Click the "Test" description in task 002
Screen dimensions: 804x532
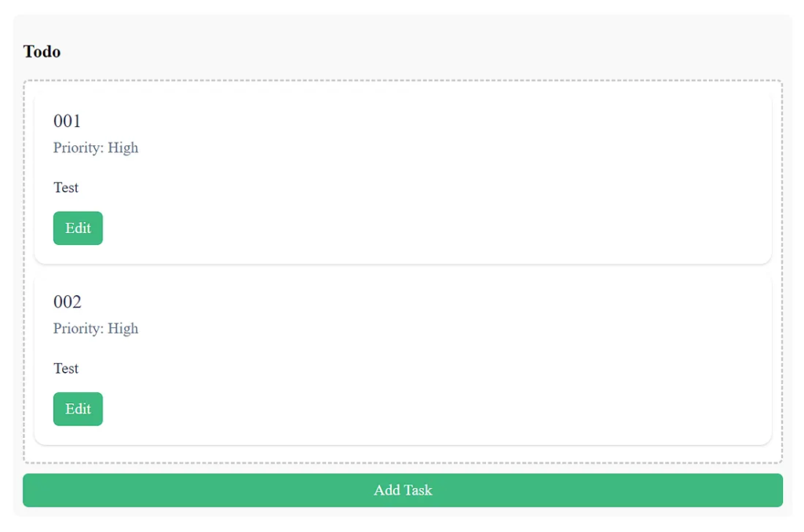(66, 369)
